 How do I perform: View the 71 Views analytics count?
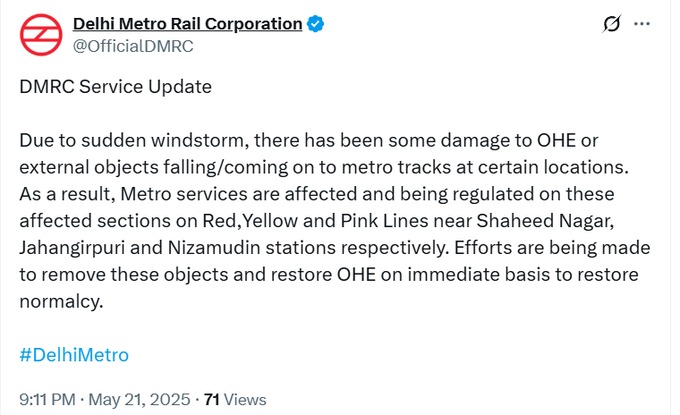click(x=235, y=399)
